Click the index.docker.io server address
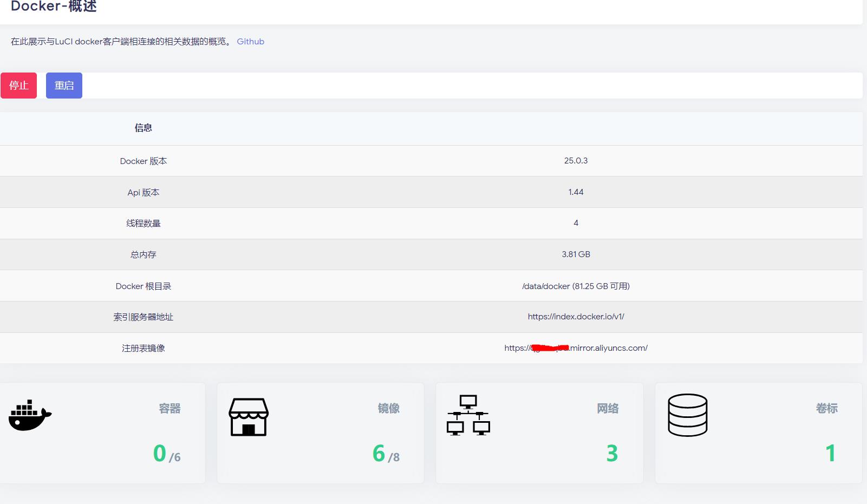Image resolution: width=867 pixels, height=504 pixels. 576,317
